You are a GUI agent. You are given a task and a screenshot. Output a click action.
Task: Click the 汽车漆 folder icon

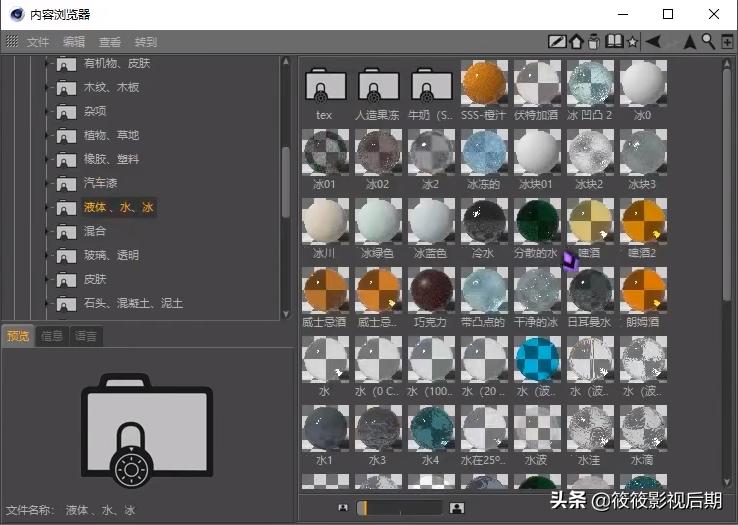66,184
